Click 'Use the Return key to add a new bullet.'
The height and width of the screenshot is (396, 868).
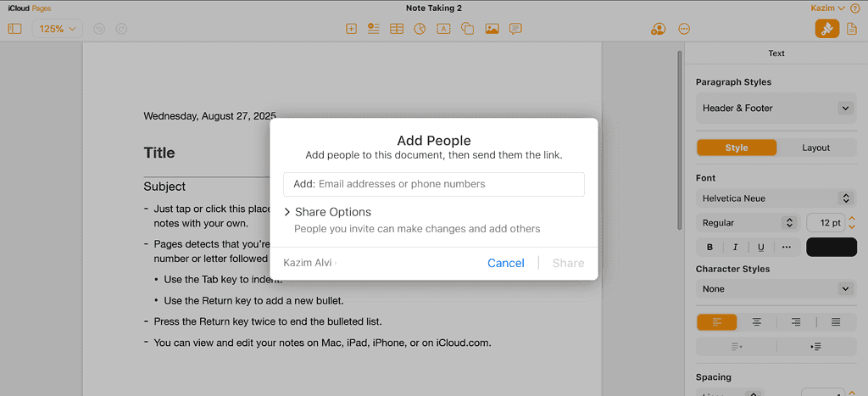click(x=254, y=301)
